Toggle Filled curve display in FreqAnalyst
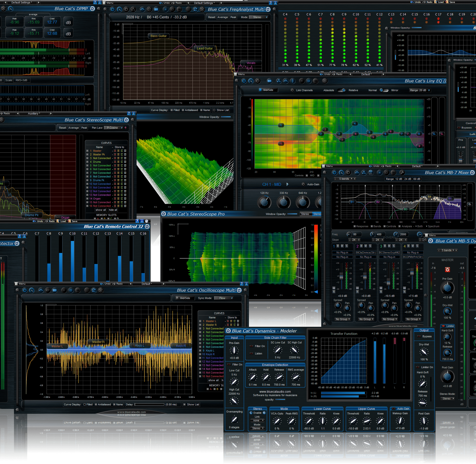The height and width of the screenshot is (464, 476). 175,110
